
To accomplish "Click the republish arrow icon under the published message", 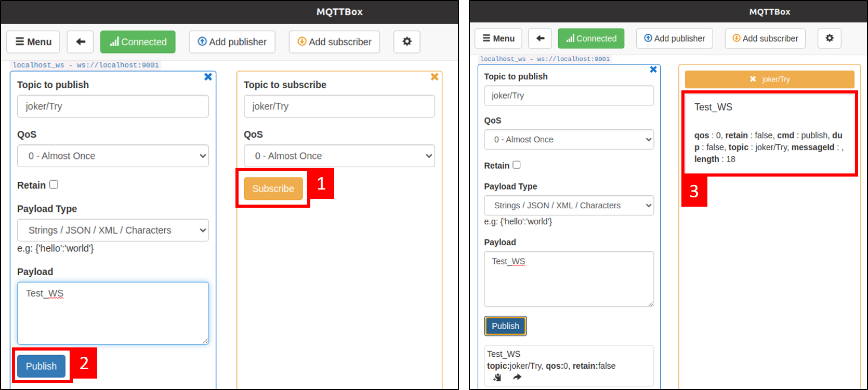I will click(x=517, y=378).
